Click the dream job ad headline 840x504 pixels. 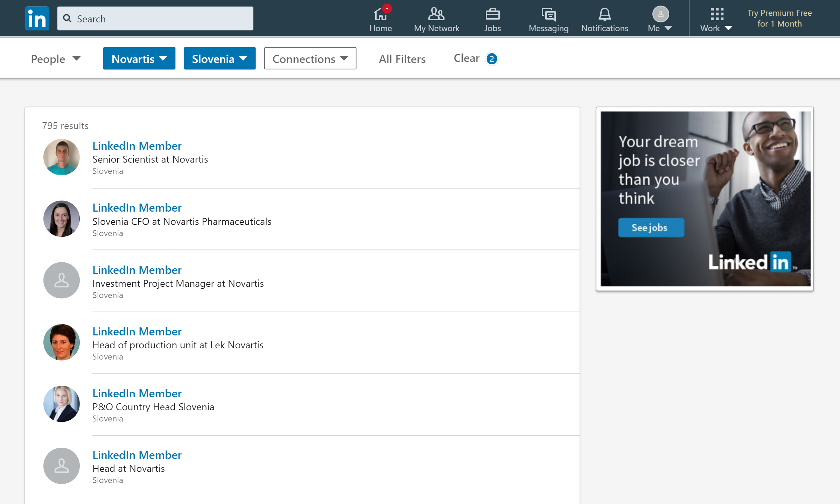pyautogui.click(x=659, y=170)
